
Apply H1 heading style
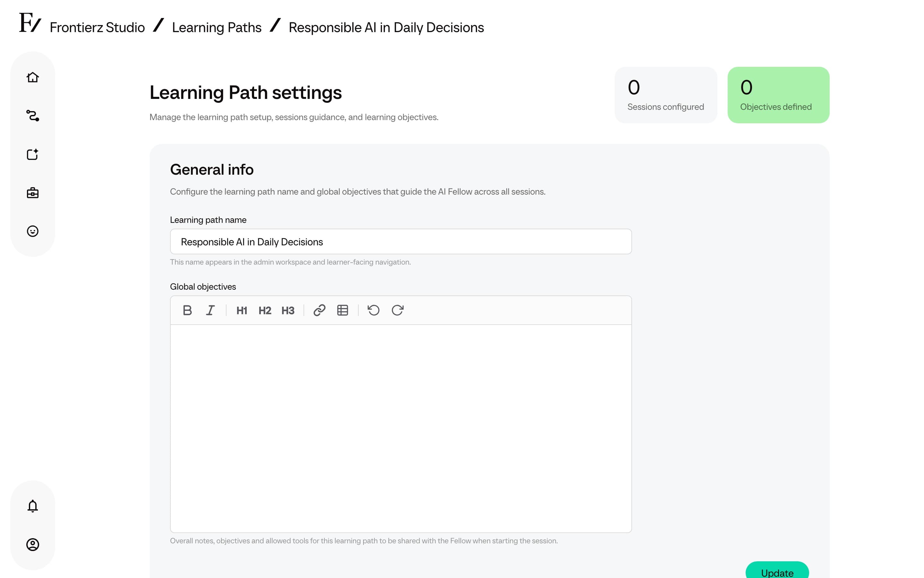[242, 310]
